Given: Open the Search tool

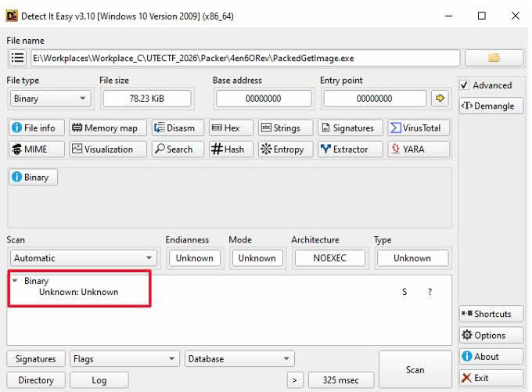Looking at the screenshot, I should coord(178,149).
